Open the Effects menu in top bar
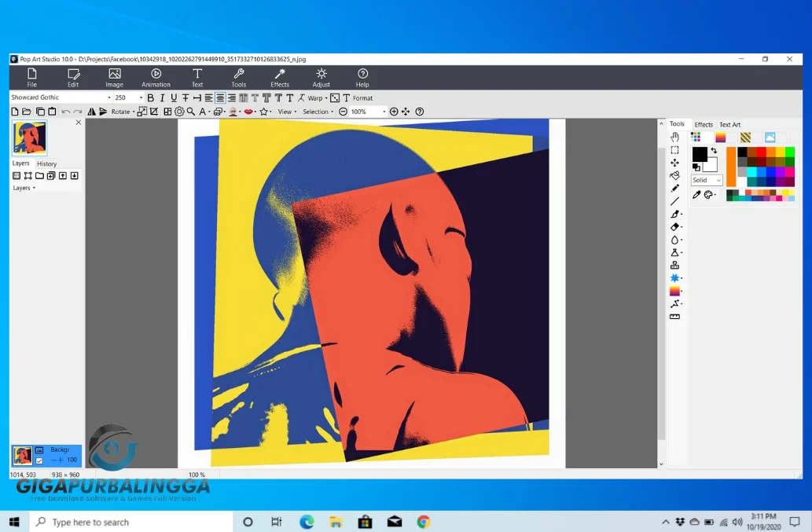Image resolution: width=812 pixels, height=532 pixels. [280, 78]
